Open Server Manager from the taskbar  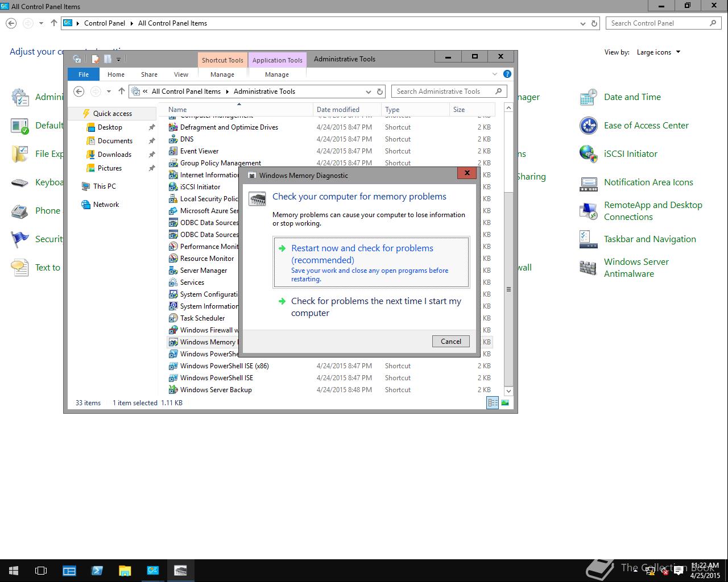pos(69,571)
